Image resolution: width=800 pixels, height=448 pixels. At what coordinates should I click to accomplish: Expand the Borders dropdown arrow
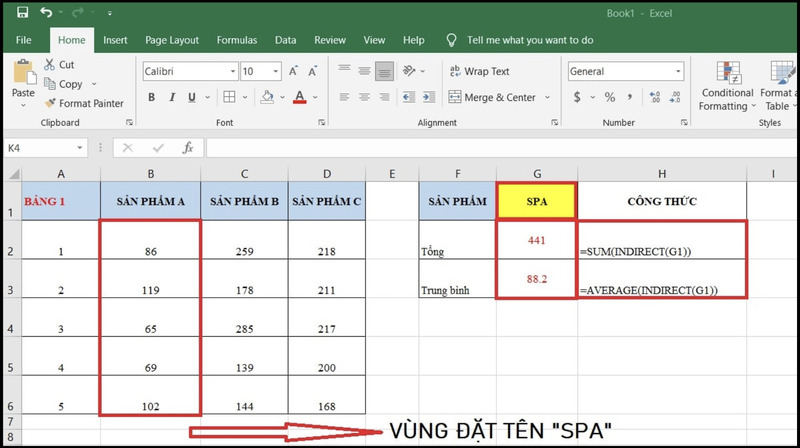point(245,97)
